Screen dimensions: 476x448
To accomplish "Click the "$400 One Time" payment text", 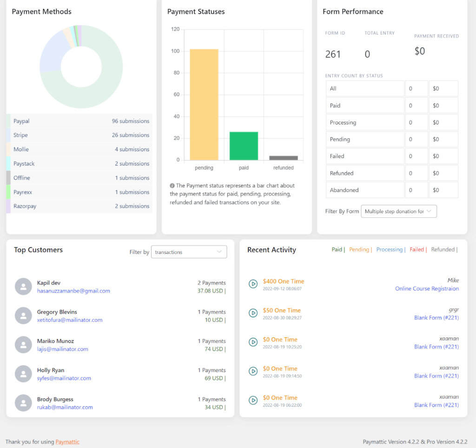I will tap(284, 281).
